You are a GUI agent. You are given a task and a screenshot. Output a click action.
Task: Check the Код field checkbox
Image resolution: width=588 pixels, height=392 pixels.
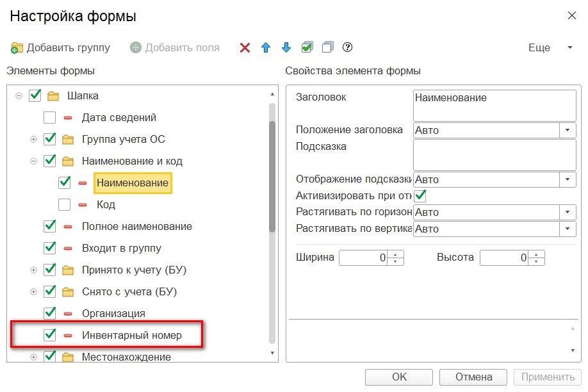click(x=64, y=204)
